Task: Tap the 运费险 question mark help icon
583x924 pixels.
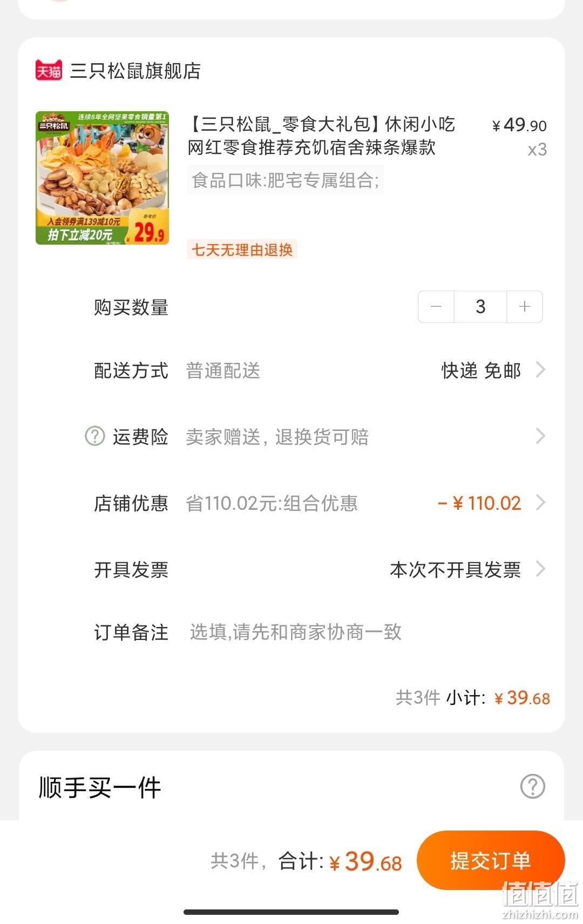Action: [95, 436]
